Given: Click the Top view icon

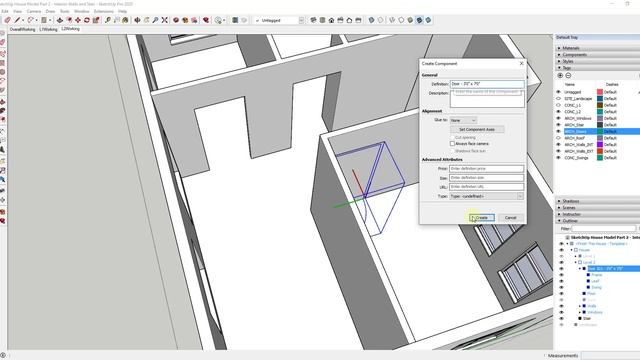Looking at the screenshot, I should pyautogui.click(x=322, y=20).
